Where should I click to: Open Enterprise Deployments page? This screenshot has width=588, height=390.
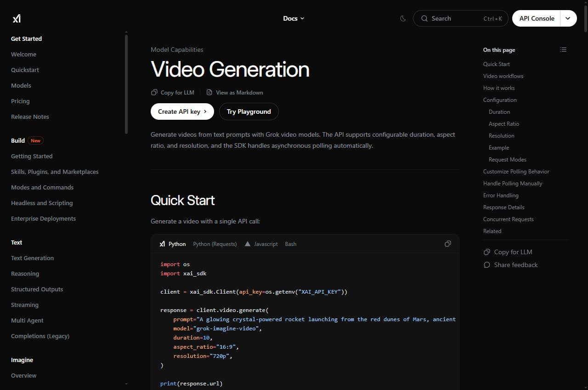click(x=43, y=218)
